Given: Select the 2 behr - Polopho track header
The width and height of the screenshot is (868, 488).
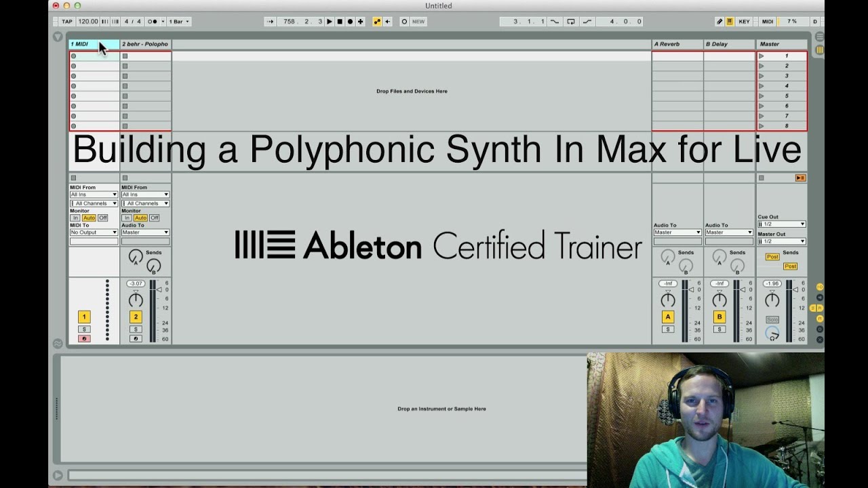Looking at the screenshot, I should (145, 44).
